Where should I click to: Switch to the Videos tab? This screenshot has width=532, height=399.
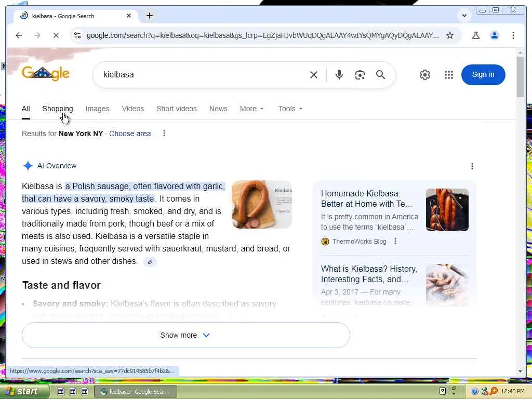point(132,109)
